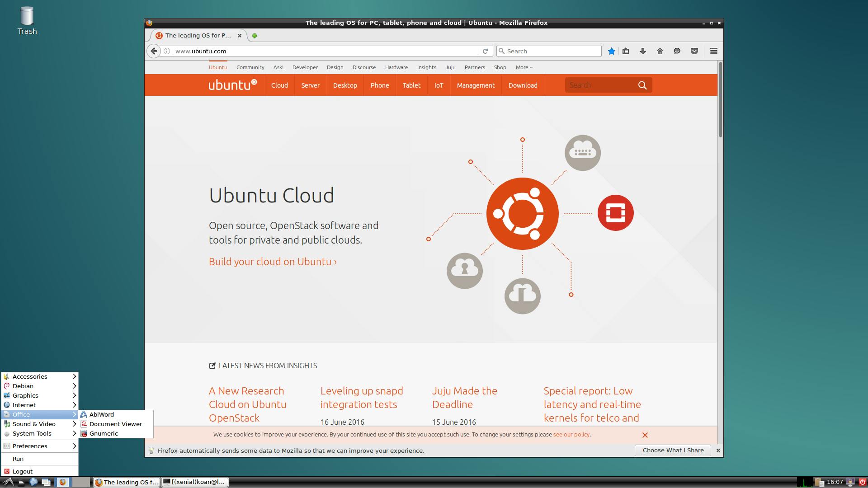868x488 pixels.
Task: Open Firefox hamburger menu
Action: tap(714, 51)
